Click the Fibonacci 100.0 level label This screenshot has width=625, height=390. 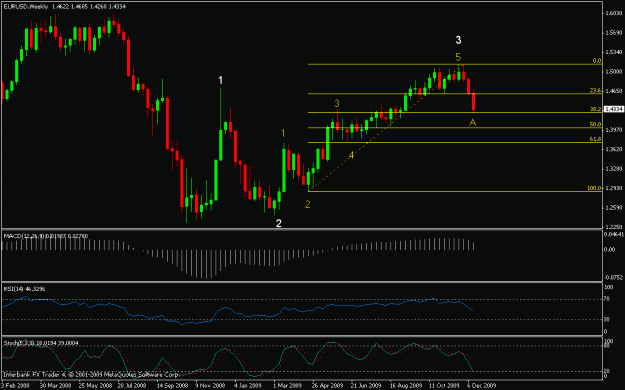pyautogui.click(x=594, y=188)
